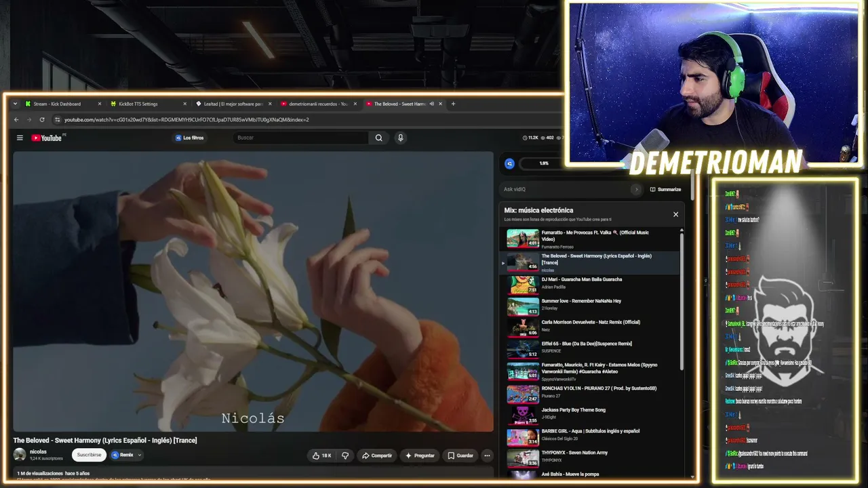Open vidIQ Los filtros button
This screenshot has width=868, height=488.
tap(190, 138)
